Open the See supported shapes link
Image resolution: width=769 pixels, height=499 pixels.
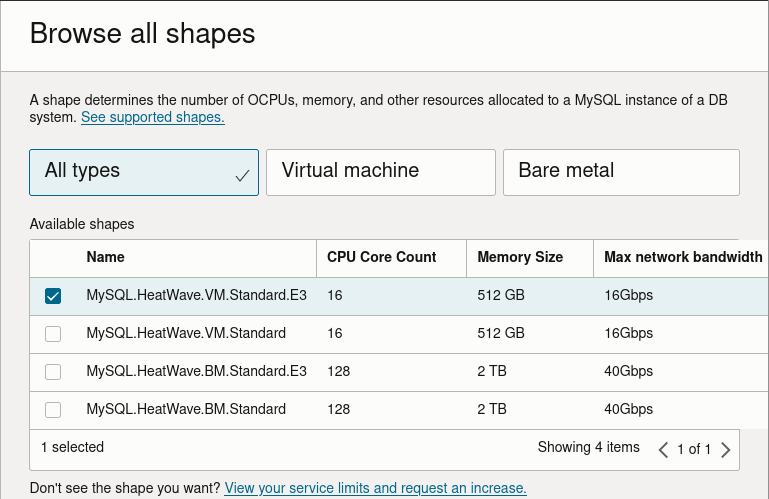[152, 117]
